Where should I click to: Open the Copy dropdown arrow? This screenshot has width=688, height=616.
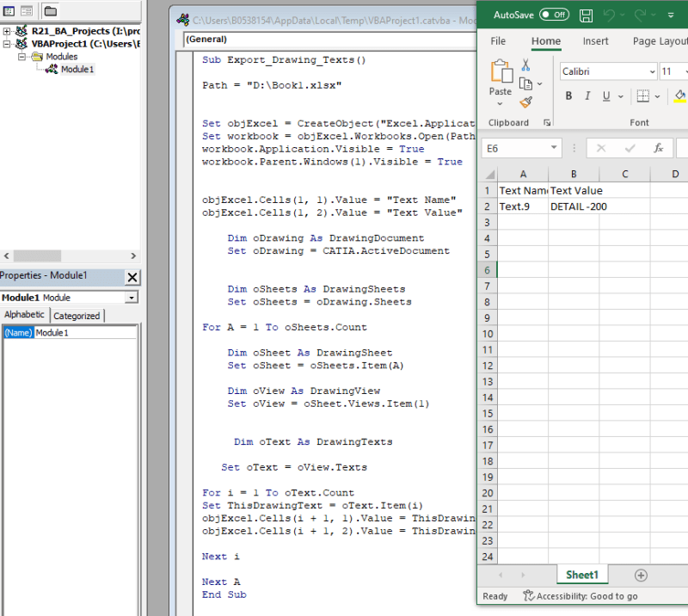540,83
